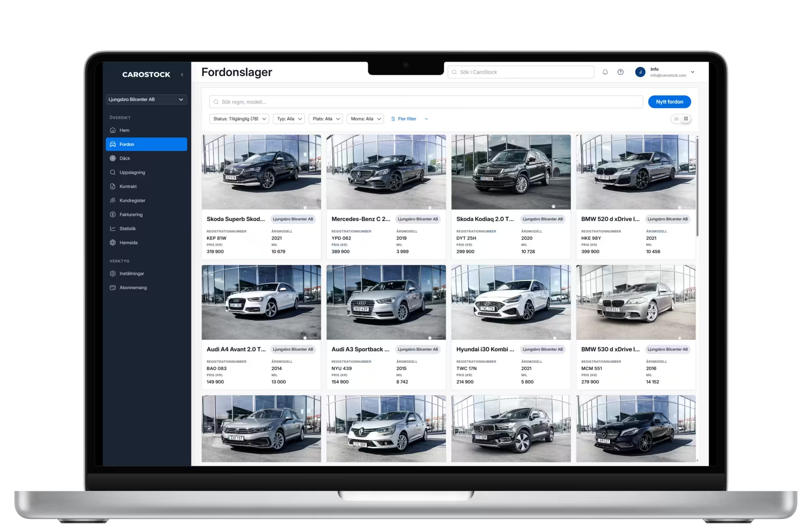
Task: Click the Hemsida globe icon
Action: pos(113,242)
